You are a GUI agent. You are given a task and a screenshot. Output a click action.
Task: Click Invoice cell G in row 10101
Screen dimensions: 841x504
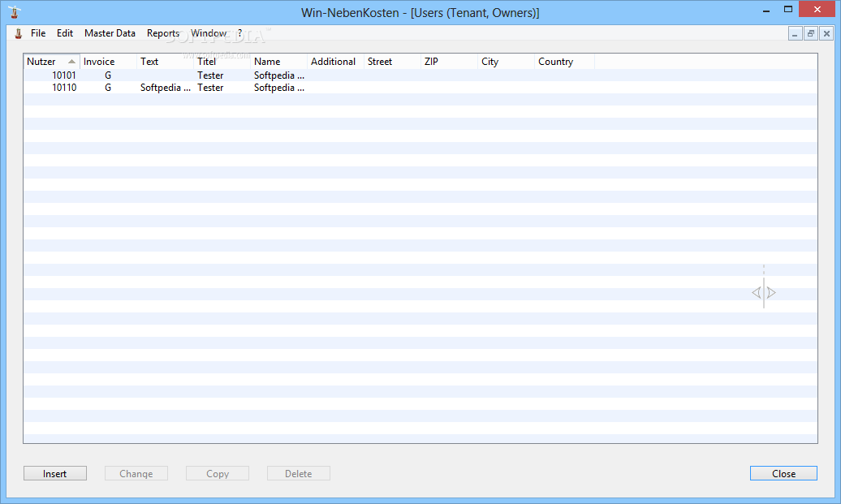point(108,75)
